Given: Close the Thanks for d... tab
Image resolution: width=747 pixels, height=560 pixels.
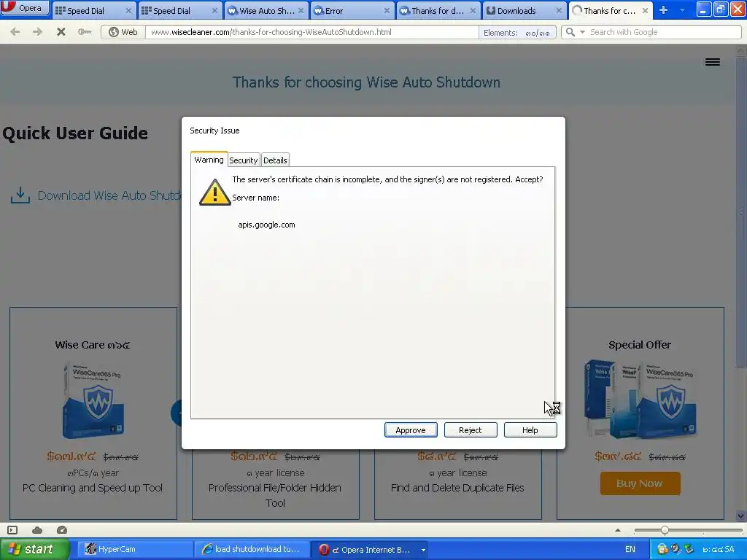Looking at the screenshot, I should point(473,10).
